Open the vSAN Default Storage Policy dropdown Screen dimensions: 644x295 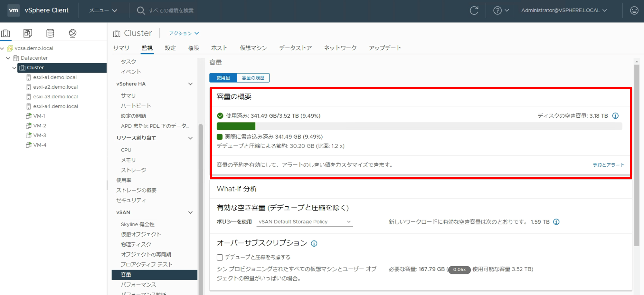[305, 222]
